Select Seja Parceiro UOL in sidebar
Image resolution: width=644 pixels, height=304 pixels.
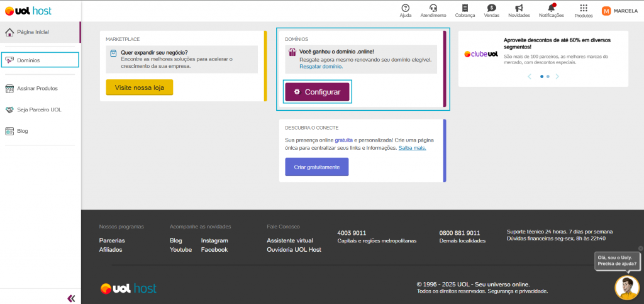coord(38,110)
